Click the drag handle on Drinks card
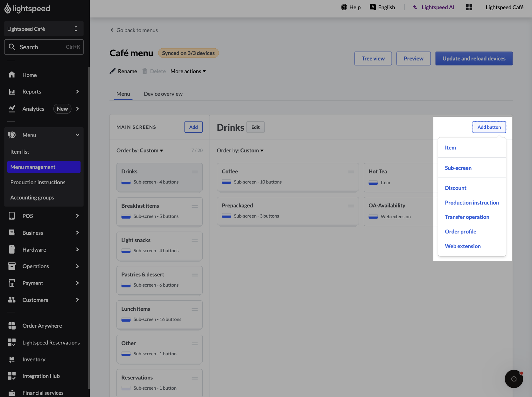The image size is (532, 397). (x=195, y=172)
